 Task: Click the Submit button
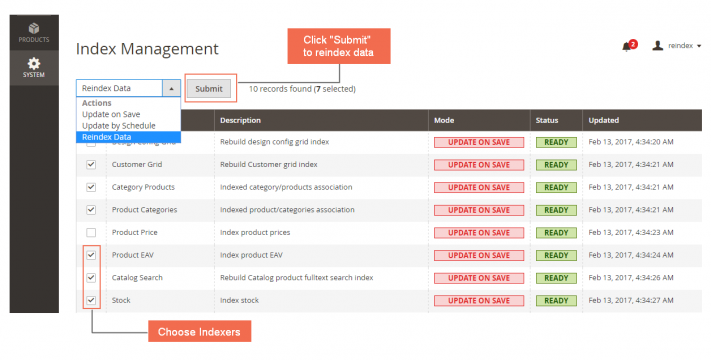(209, 89)
